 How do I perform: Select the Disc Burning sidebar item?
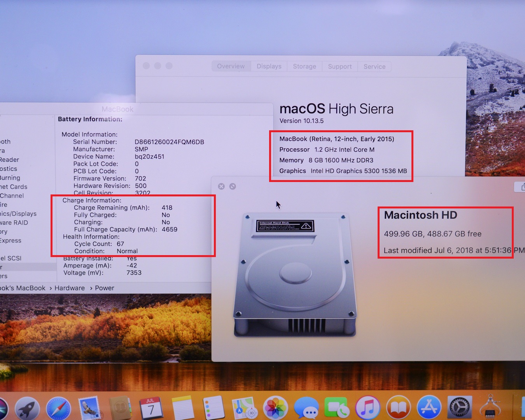coord(10,178)
